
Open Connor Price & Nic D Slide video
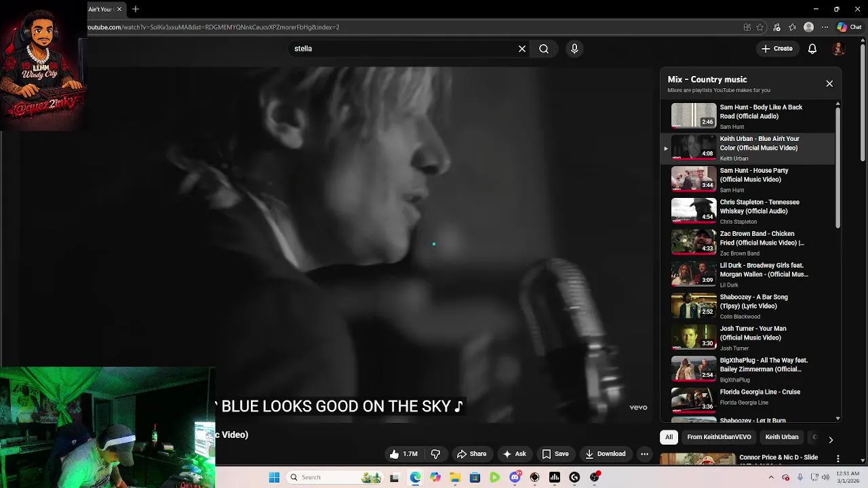(778, 457)
